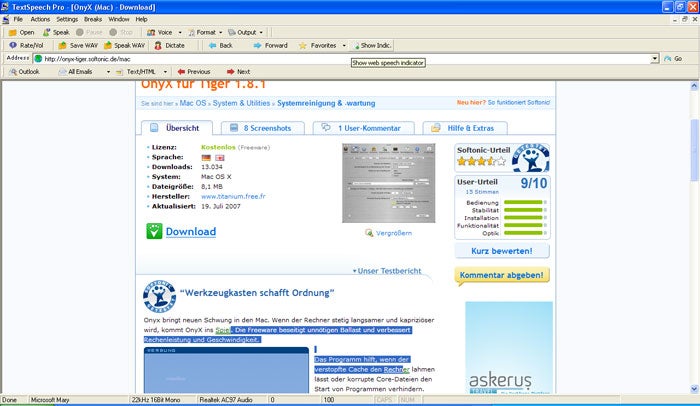This screenshot has height=406, width=700.
Task: Open the Breaks menu
Action: pos(93,19)
